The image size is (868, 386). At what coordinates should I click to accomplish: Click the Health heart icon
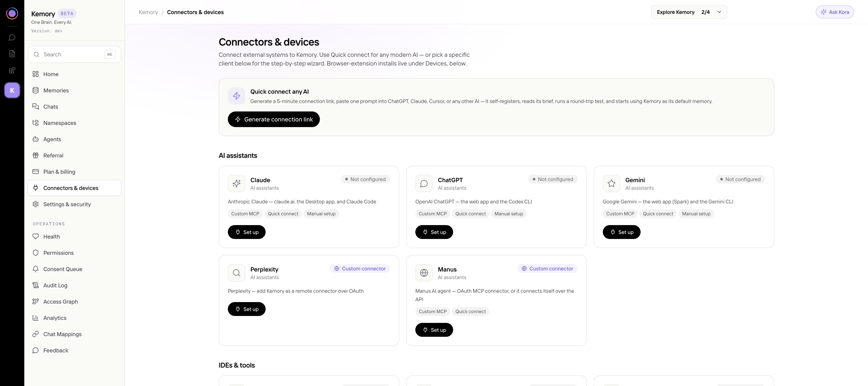(x=35, y=236)
